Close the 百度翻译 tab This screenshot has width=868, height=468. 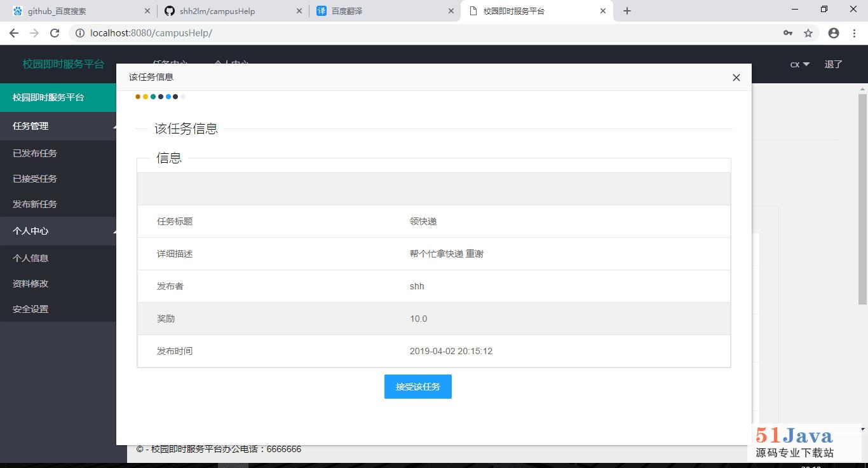(451, 11)
